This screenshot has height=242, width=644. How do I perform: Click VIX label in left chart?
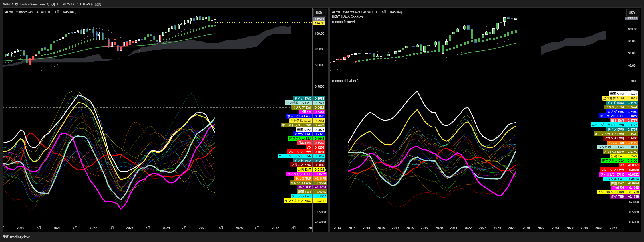[309, 147]
